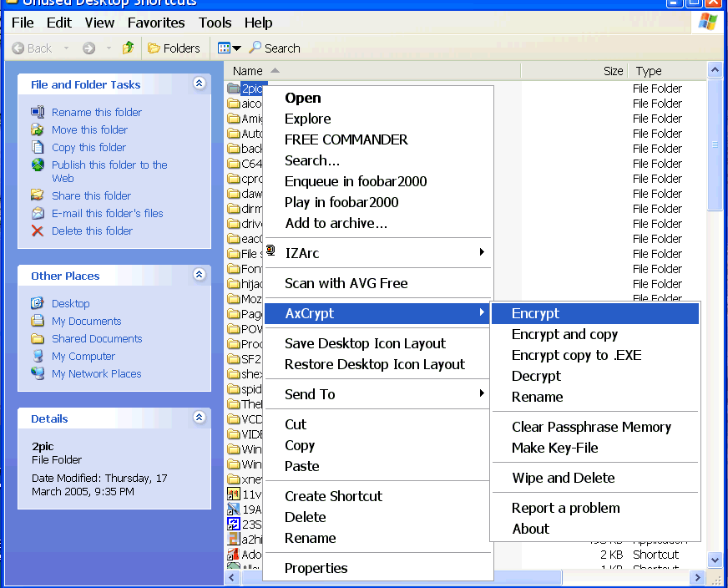Choose Enqueue in foobar2000
728x588 pixels.
tap(377, 181)
